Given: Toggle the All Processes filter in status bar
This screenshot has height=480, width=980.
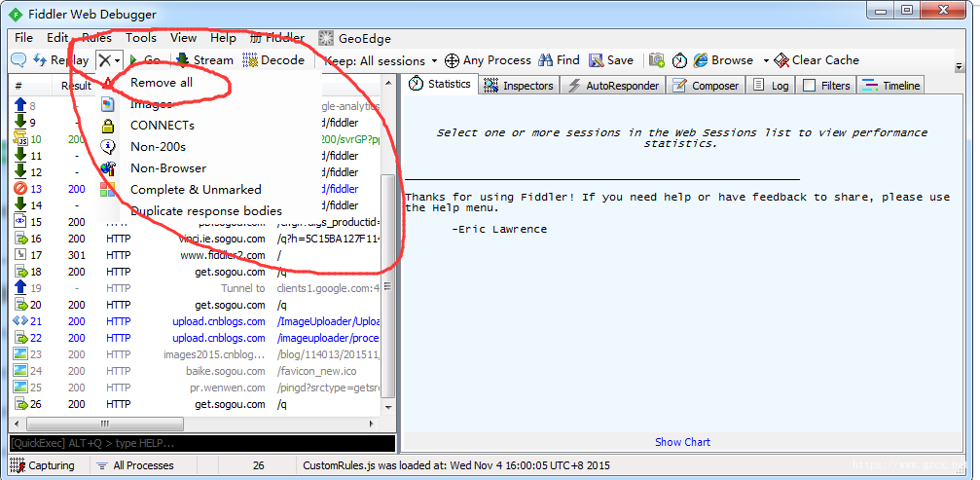Looking at the screenshot, I should 135,465.
